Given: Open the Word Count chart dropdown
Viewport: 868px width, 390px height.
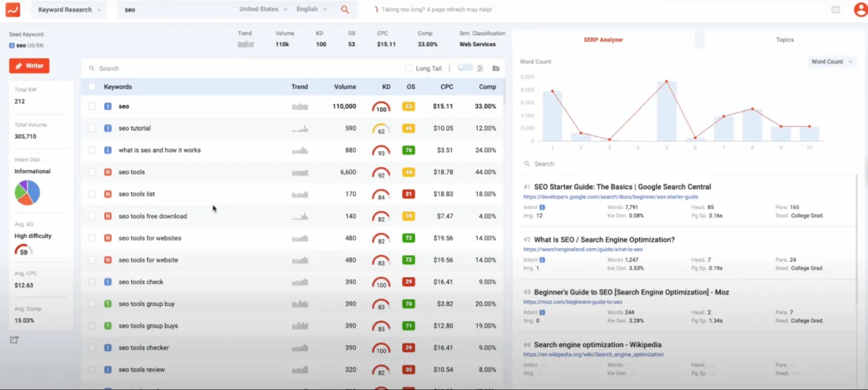Looking at the screenshot, I should point(832,62).
